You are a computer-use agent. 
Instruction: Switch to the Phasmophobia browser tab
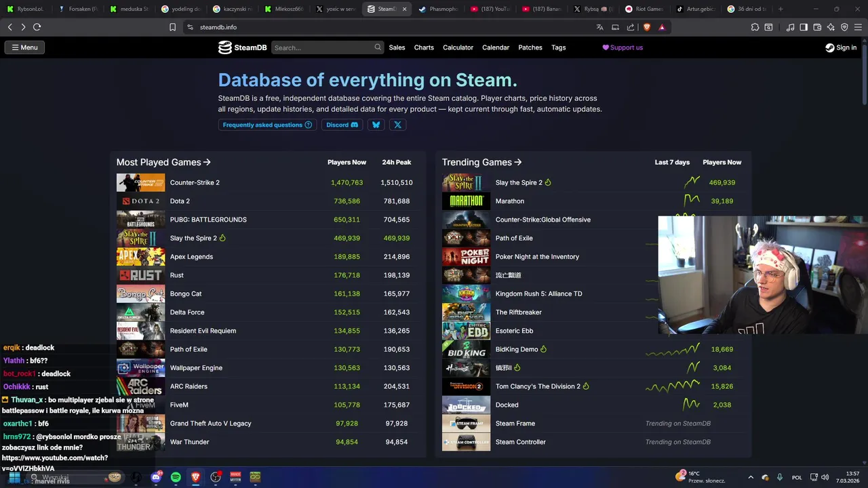(437, 9)
